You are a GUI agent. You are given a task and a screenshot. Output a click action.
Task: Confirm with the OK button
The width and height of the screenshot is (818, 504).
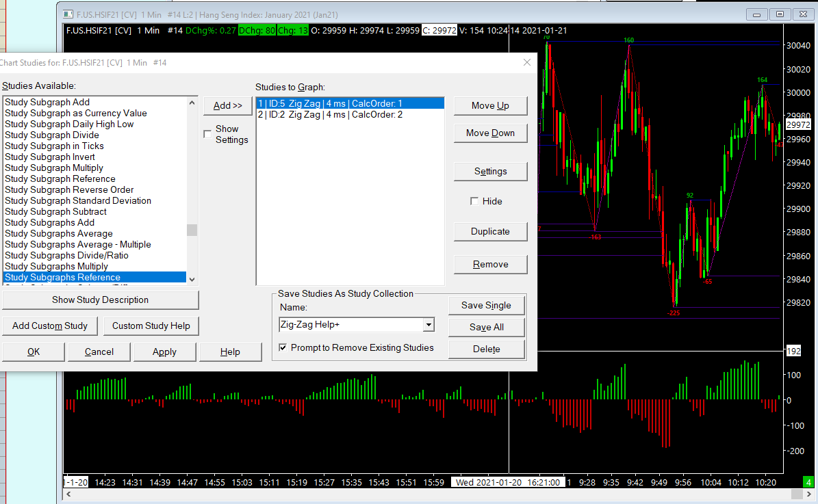34,352
